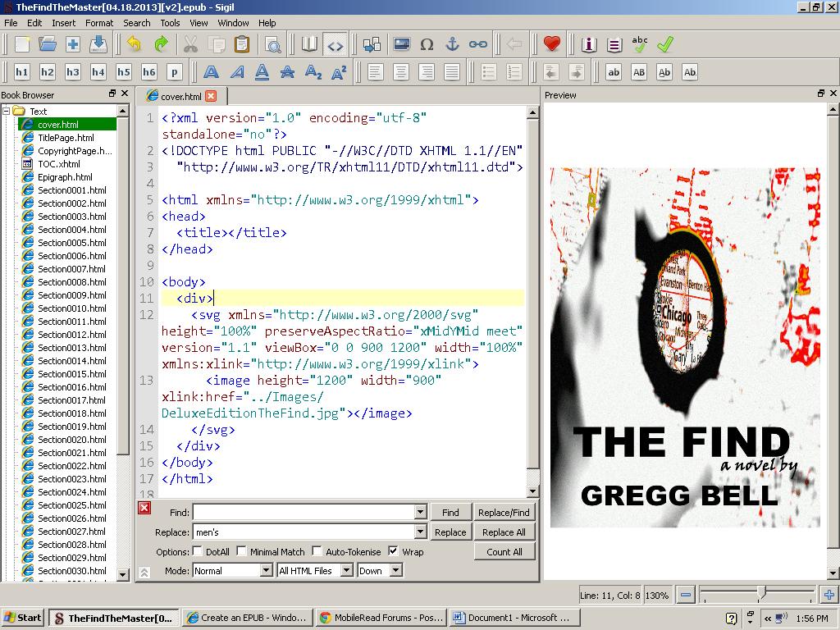This screenshot has width=840, height=630.
Task: Click the Count All button
Action: pos(504,552)
